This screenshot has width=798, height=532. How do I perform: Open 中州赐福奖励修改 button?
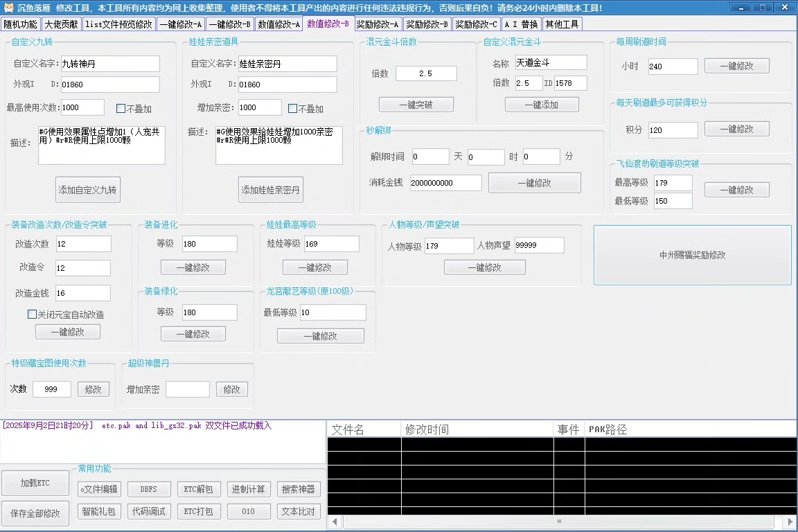692,255
